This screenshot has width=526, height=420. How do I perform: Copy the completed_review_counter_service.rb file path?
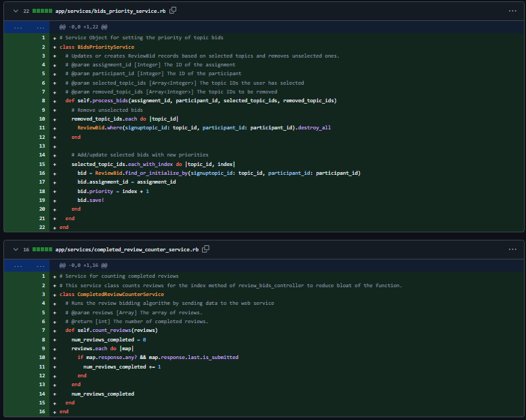[x=205, y=249]
